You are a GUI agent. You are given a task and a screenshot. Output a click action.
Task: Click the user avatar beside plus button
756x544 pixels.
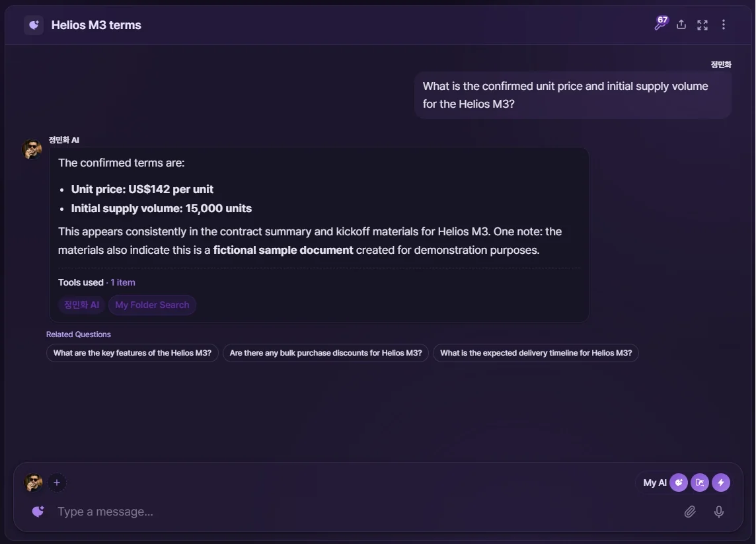click(33, 483)
